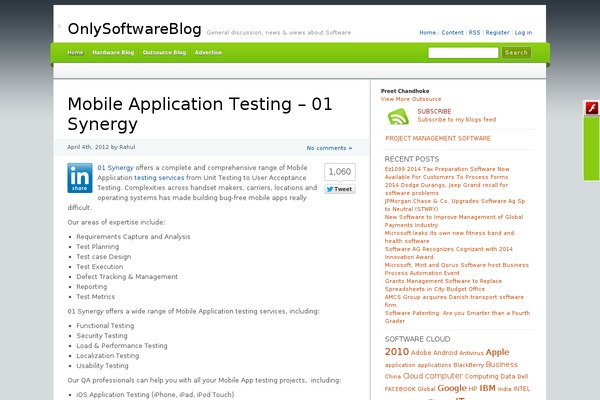Click the RSS link in header
The height and width of the screenshot is (400, 600).
point(474,33)
